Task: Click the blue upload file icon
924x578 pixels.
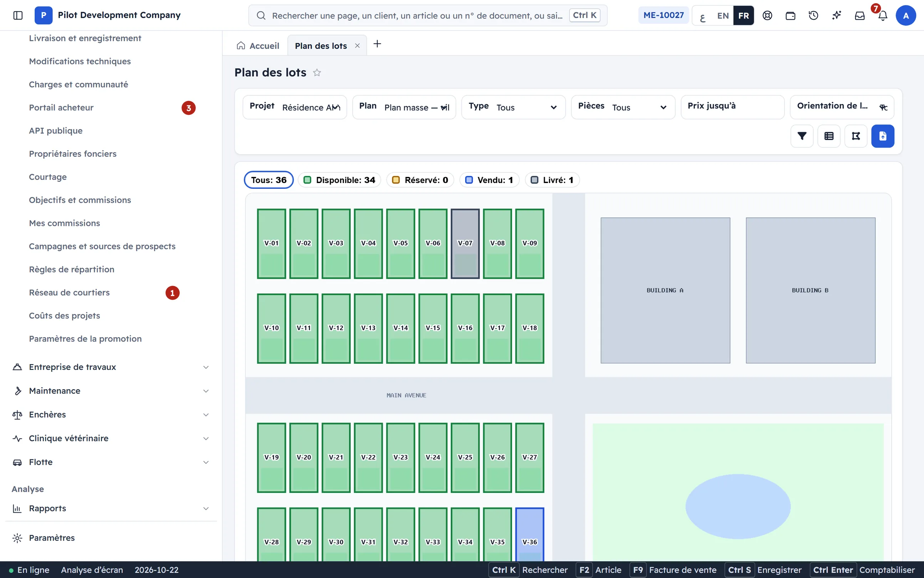Action: [x=883, y=136]
